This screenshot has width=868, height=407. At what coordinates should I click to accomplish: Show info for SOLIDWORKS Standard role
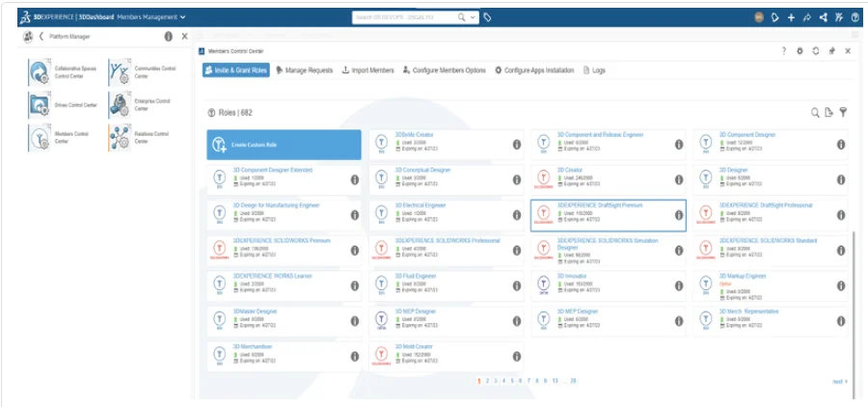[x=841, y=251]
